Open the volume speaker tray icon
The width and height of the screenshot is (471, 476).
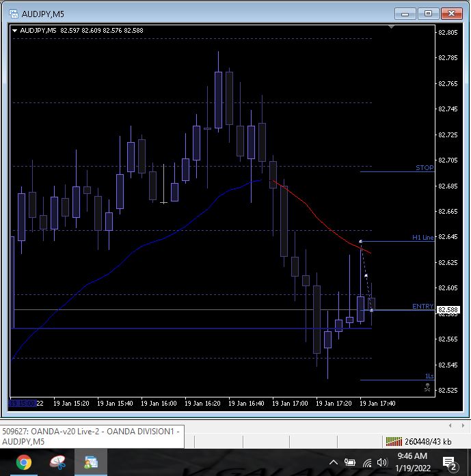pyautogui.click(x=382, y=462)
